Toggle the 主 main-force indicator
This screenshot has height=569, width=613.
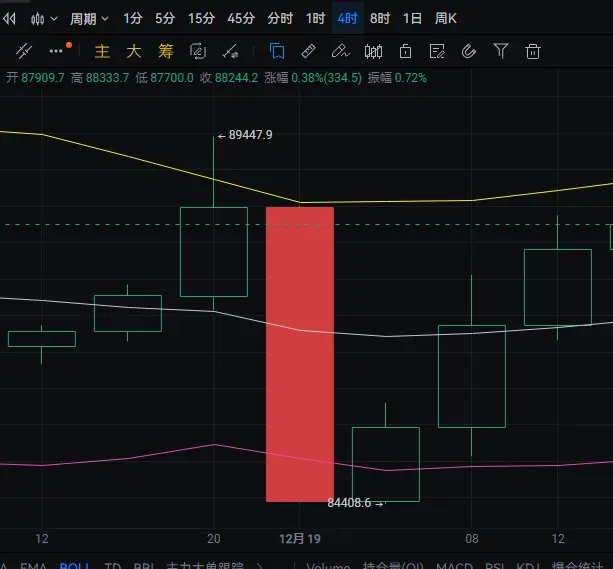click(x=102, y=51)
